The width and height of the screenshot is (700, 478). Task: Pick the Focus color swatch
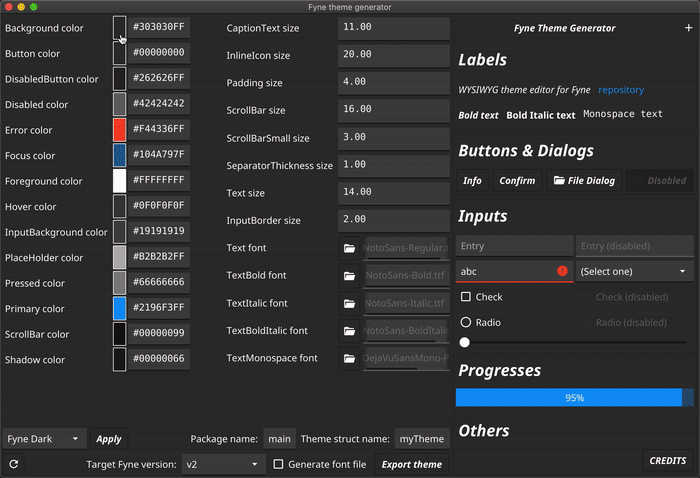coord(119,154)
